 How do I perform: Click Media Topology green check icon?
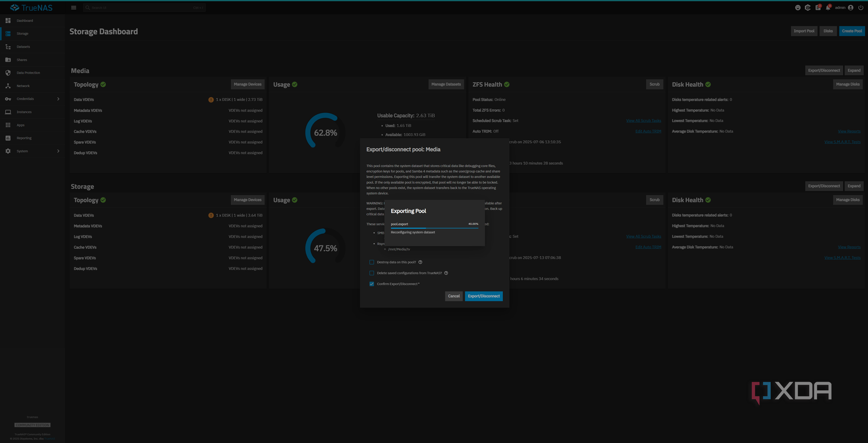[x=103, y=85]
